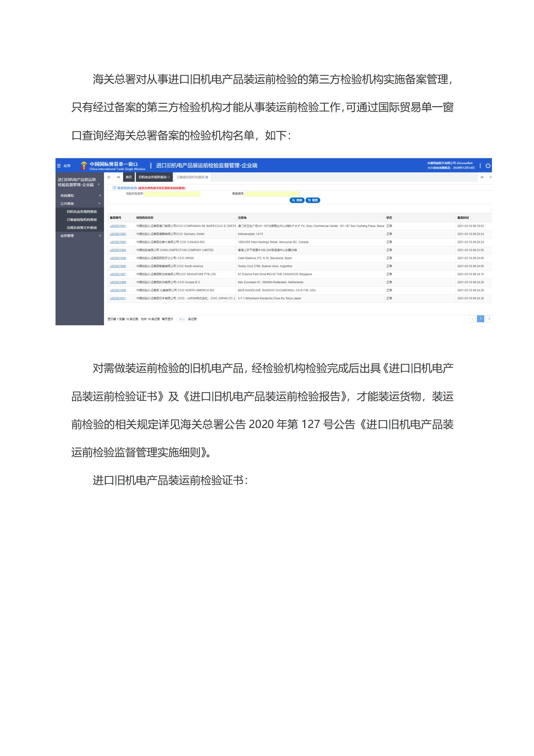Viewport: 534px width, 756px height.
Task: Select the CCIC Germany GmbH name cell
Action: [185, 234]
